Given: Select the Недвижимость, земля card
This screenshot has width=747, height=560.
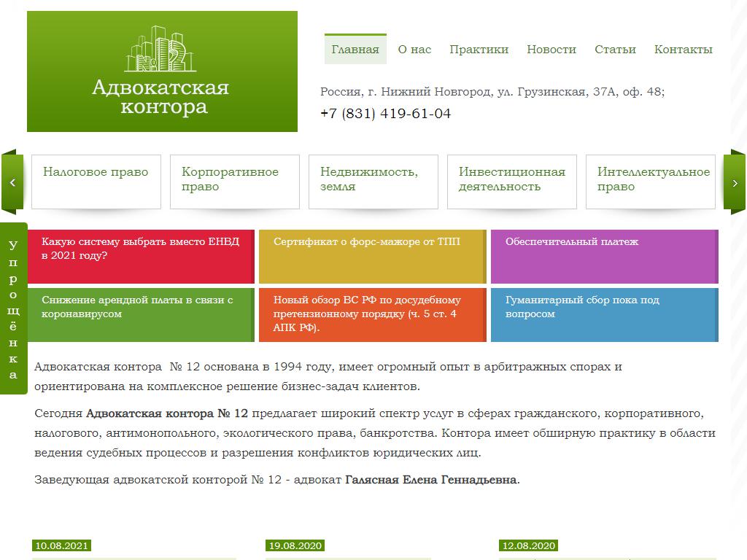Looking at the screenshot, I should tap(373, 181).
